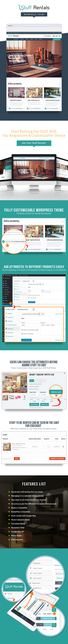The width and height of the screenshot is (68, 644).
Task: Open Variations tab in enlarged Product Data panel
Action: click(x=10, y=332)
